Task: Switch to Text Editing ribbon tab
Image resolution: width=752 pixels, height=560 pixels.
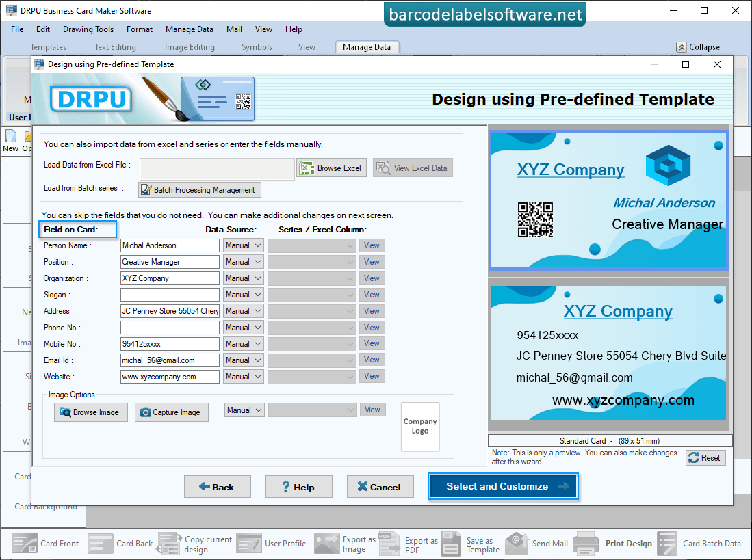Action: (115, 47)
